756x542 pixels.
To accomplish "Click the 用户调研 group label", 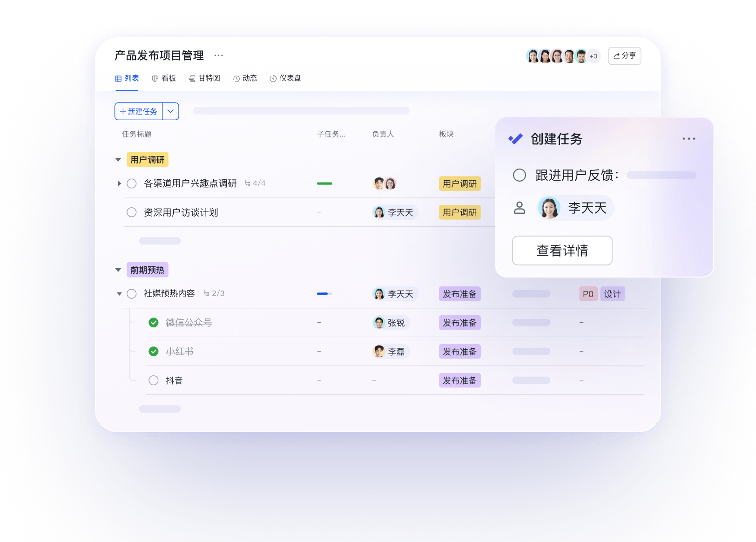I will [148, 160].
